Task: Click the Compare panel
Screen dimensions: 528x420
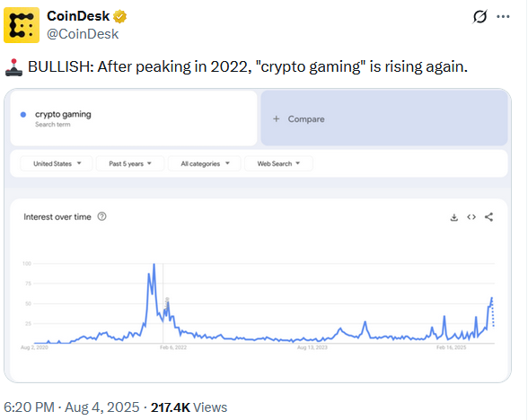Action: pyautogui.click(x=384, y=118)
